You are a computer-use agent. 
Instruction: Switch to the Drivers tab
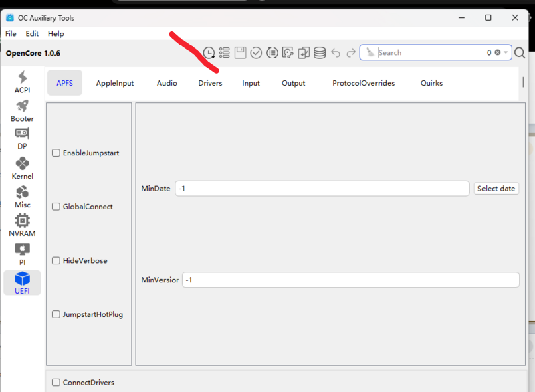pos(210,83)
